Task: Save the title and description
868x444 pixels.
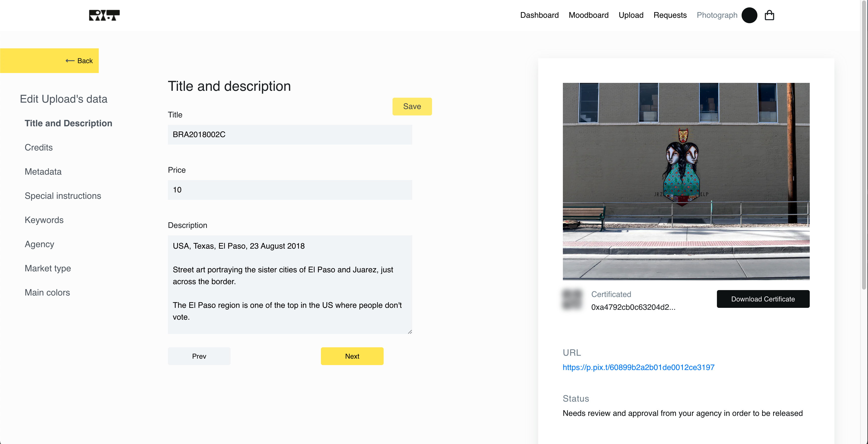Action: click(x=412, y=106)
